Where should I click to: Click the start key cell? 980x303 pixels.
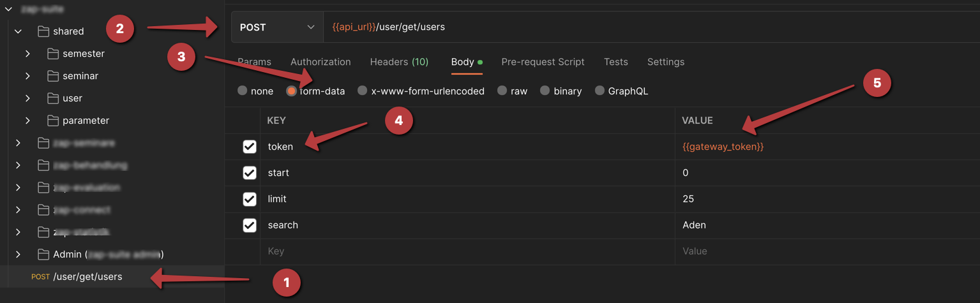[467, 173]
